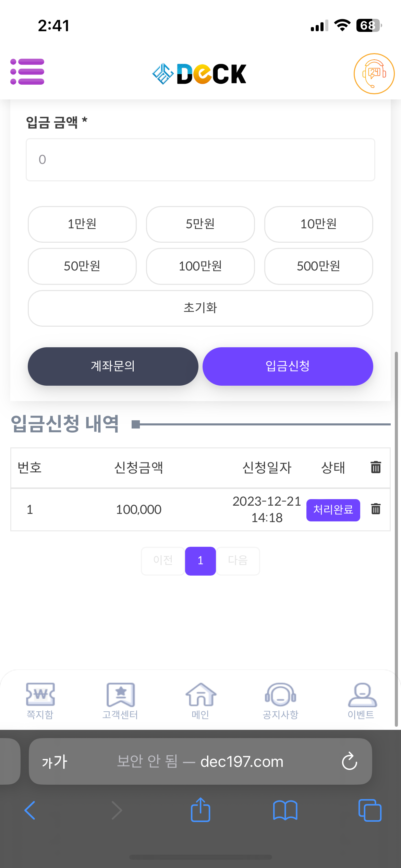Click in the 입금 금액 amount field
The height and width of the screenshot is (868, 401).
[x=200, y=160]
